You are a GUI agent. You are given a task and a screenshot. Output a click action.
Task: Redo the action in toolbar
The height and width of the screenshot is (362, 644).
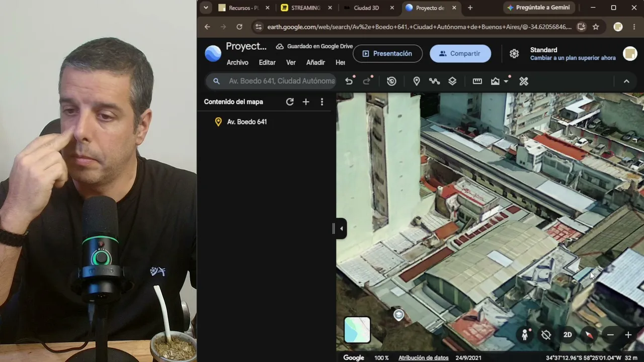point(367,81)
